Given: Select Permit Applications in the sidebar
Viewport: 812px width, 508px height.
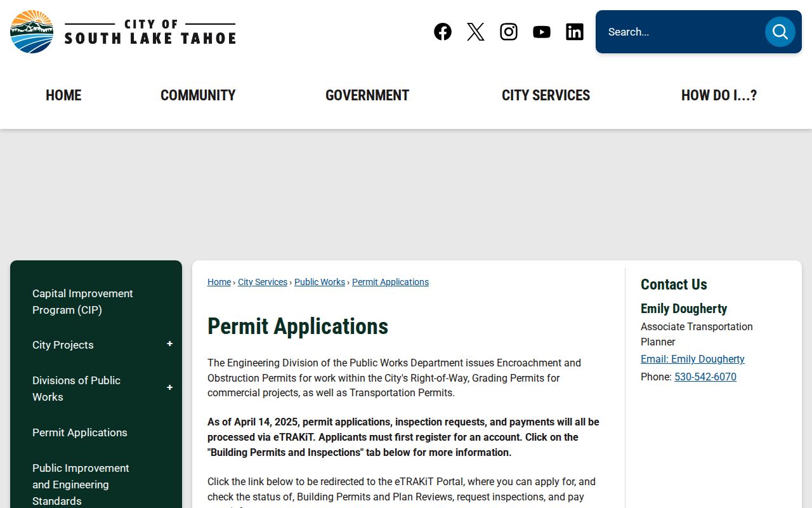Looking at the screenshot, I should 80,432.
